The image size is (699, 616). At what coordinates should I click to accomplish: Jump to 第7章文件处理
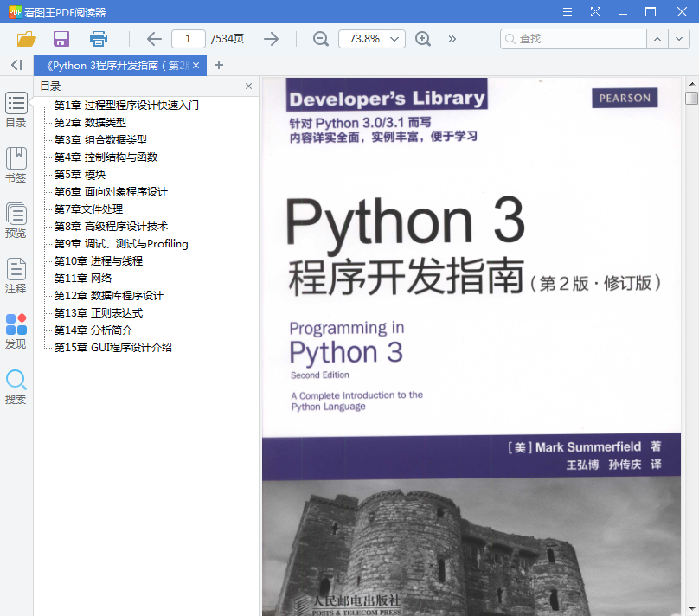pos(88,209)
